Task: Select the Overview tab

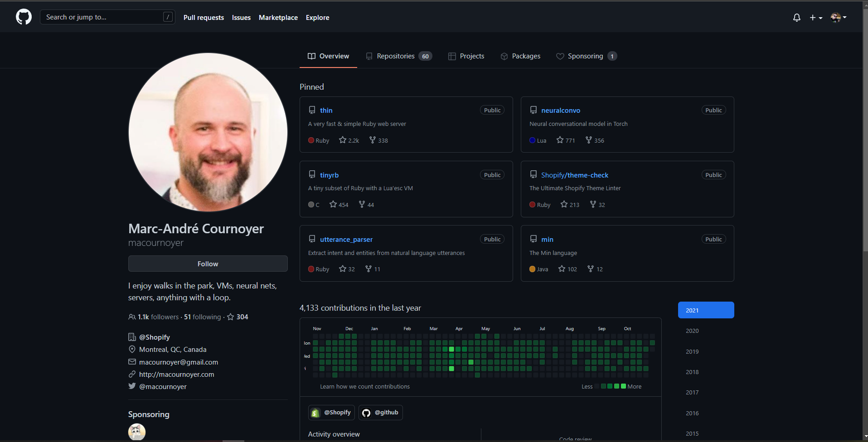Action: click(328, 56)
